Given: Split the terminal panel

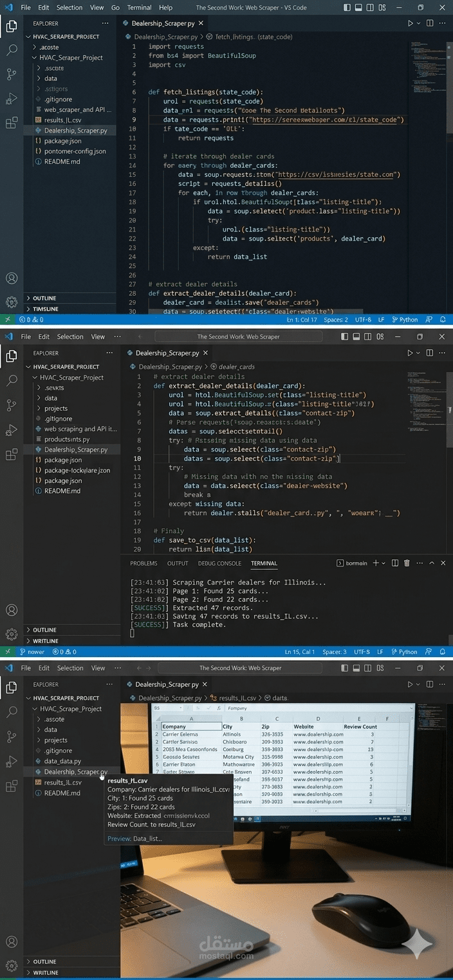Looking at the screenshot, I should pos(396,563).
